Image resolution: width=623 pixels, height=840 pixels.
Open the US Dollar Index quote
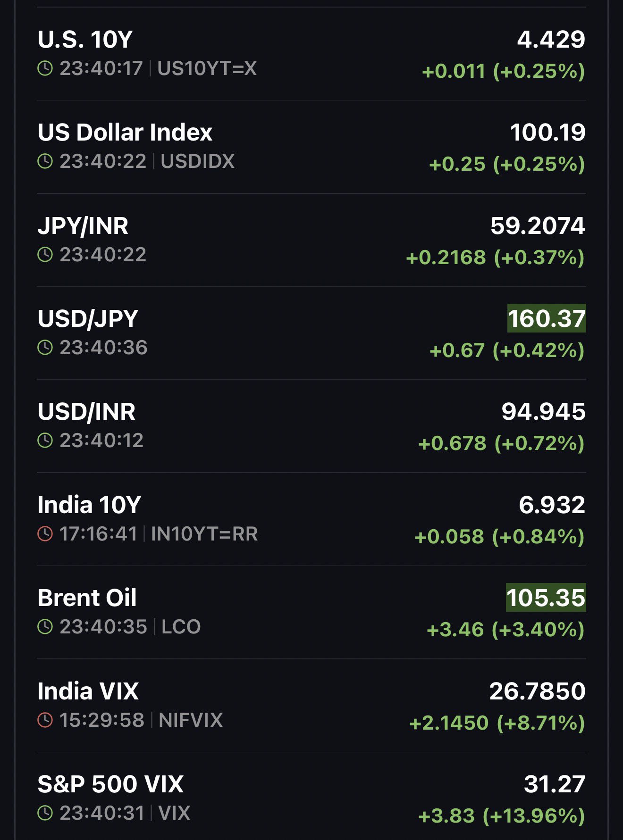click(x=125, y=133)
